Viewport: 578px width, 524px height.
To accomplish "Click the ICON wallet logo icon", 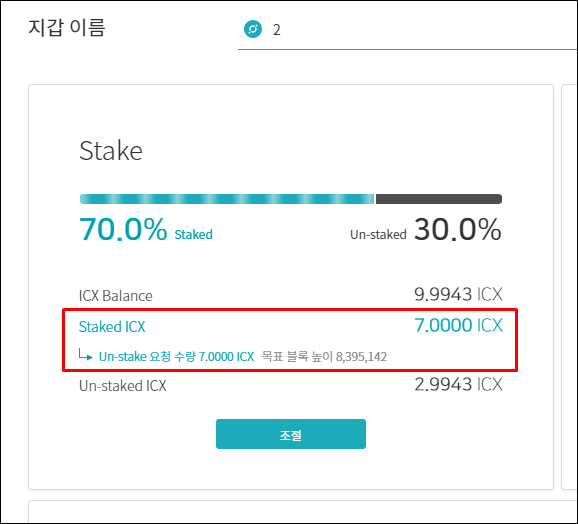I will click(253, 29).
